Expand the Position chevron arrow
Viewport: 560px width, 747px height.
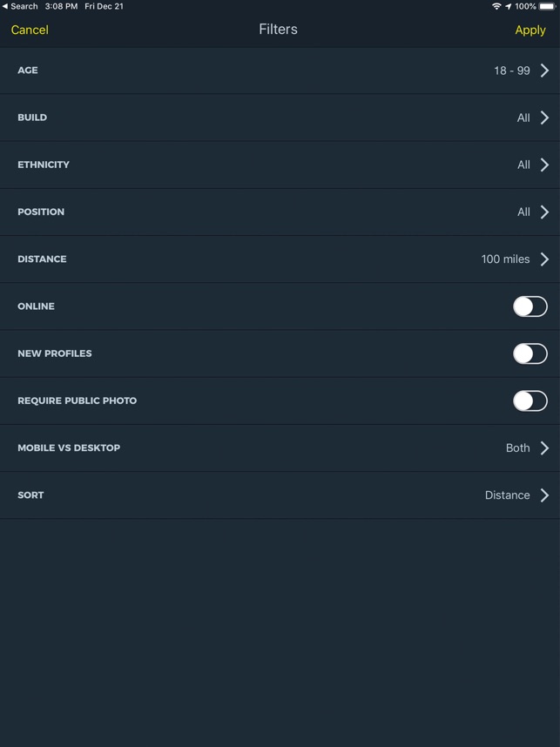tap(544, 212)
